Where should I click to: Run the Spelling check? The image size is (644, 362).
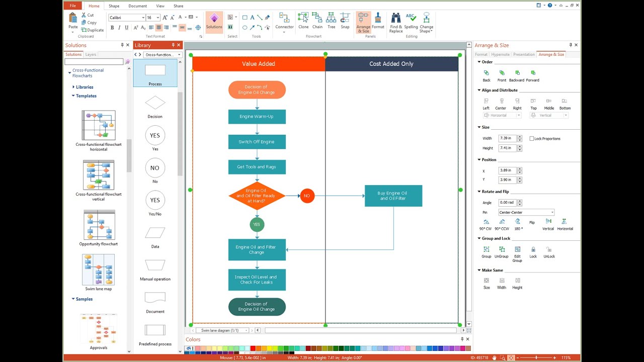tap(411, 21)
